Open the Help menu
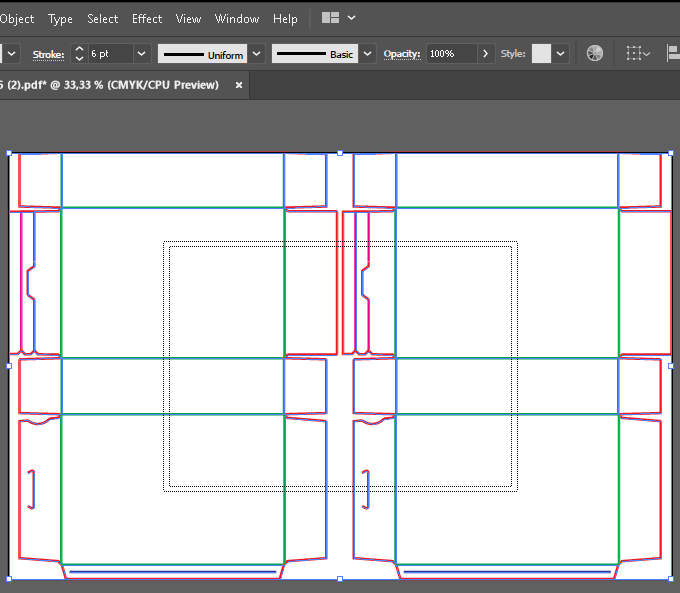Viewport: 680px width, 593px height. tap(285, 18)
